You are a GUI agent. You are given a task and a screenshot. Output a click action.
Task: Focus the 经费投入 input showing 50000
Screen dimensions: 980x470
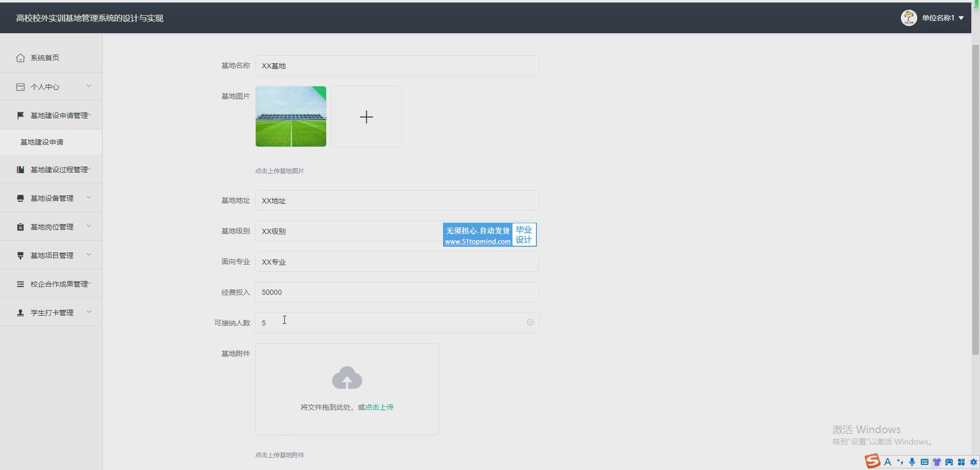pos(397,292)
